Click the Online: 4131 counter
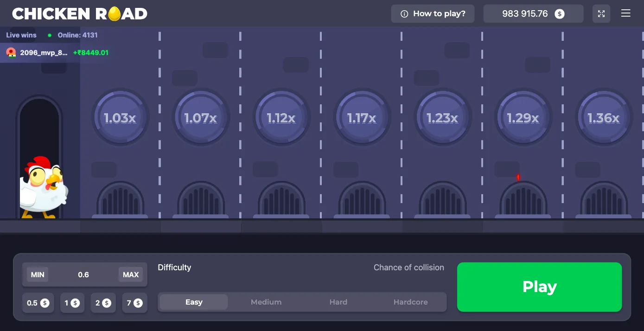644x331 pixels. click(x=77, y=35)
